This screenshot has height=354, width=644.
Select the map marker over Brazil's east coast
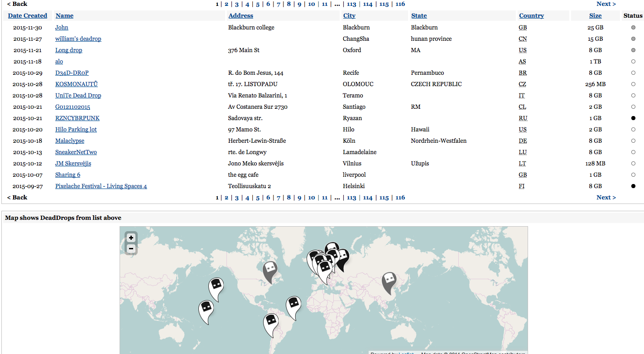pyautogui.click(x=293, y=306)
